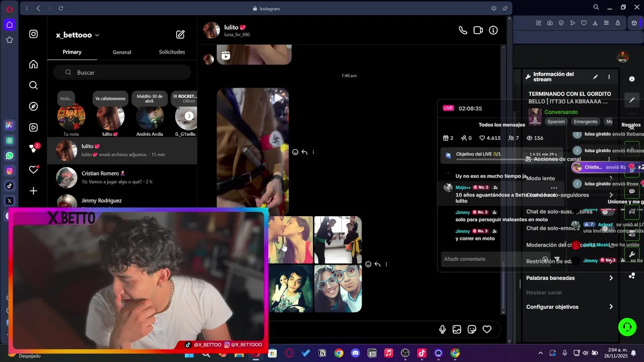Screen dimensions: 644x362
Task: Reload the Instagram page
Action: pos(61,8)
